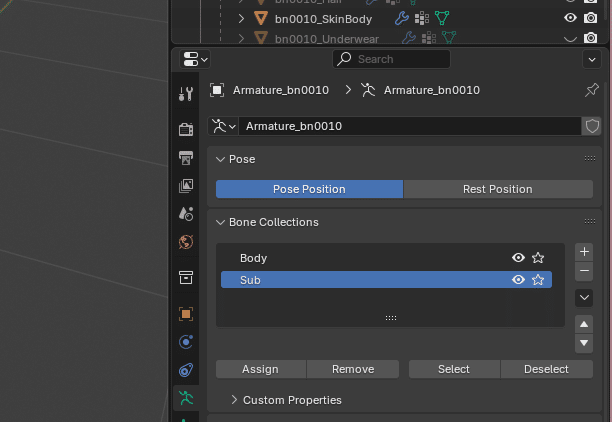Click the bn0010_Underwear modifier wrench icon
Screen dimensions: 612x422
click(409, 37)
